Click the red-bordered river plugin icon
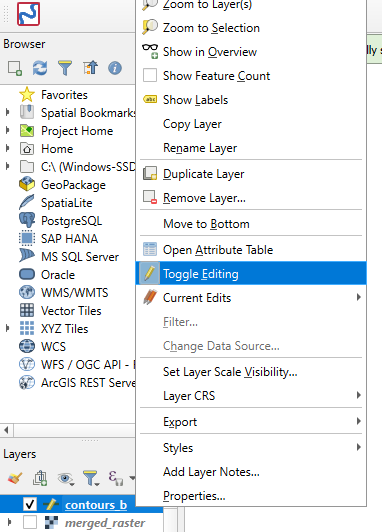 coord(28,14)
